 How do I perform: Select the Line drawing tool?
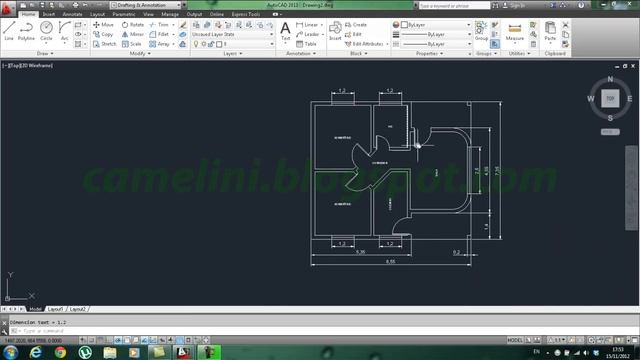tap(9, 31)
